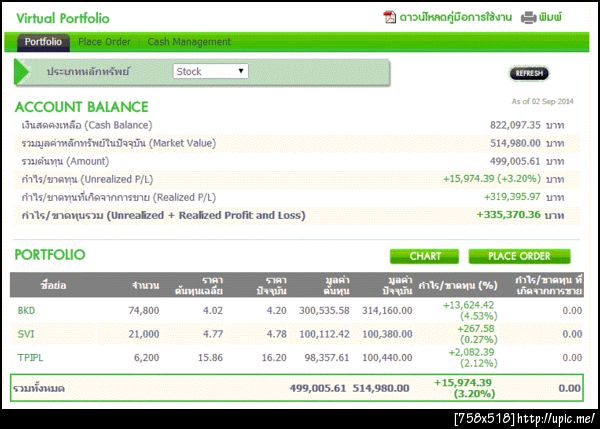Click the download user manual link
The width and height of the screenshot is (600, 429).
[x=455, y=17]
